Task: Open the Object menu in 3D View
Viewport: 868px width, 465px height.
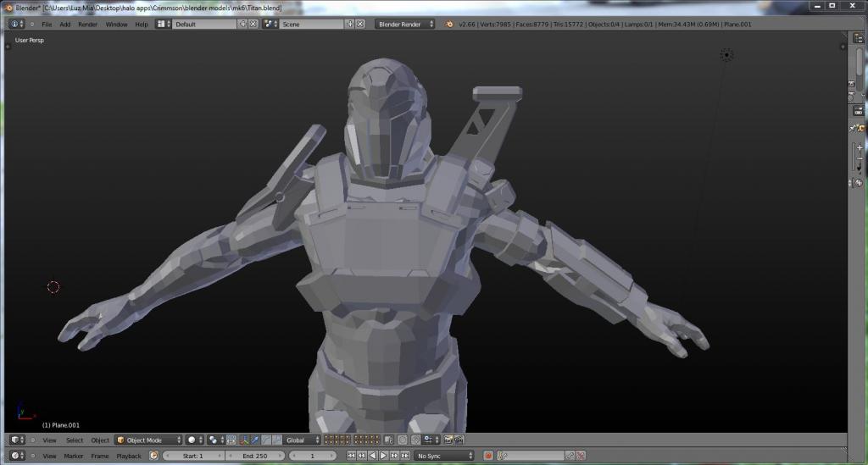Action: point(100,440)
